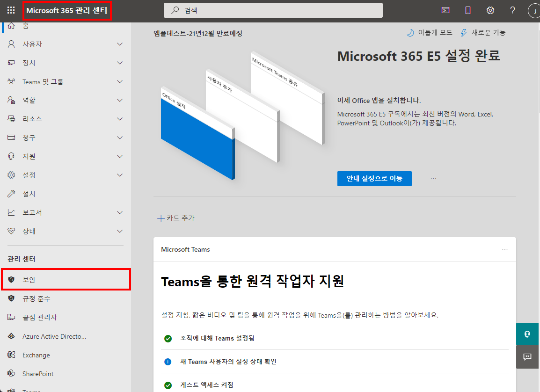Select the Exchange admin center label
This screenshot has height=392, width=540.
point(36,355)
